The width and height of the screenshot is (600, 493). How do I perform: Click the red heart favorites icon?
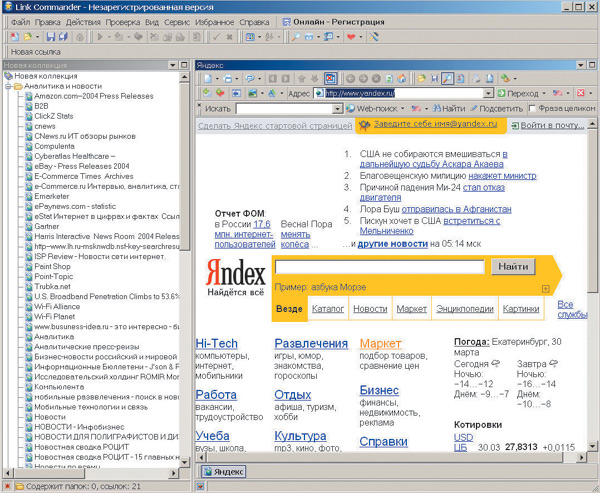pyautogui.click(x=351, y=37)
